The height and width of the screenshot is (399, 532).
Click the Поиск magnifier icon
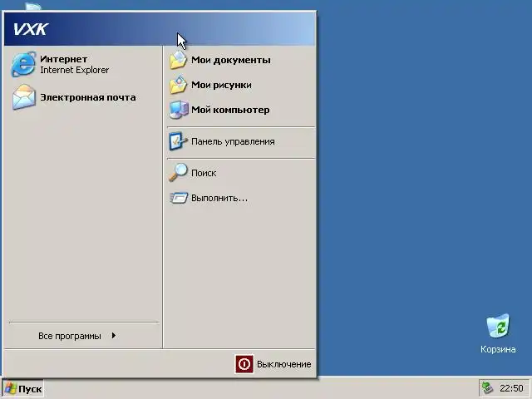pos(179,172)
